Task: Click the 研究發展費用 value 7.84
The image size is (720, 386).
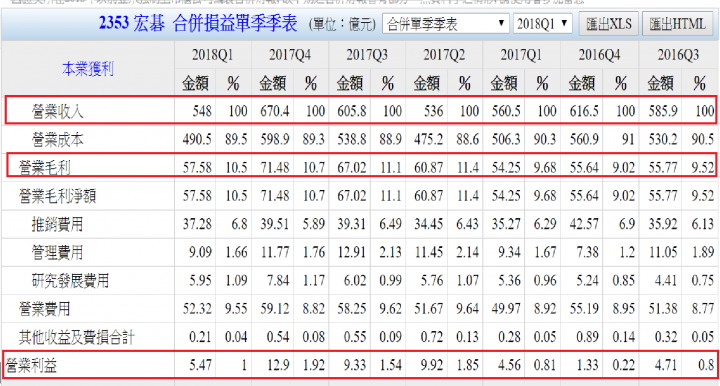Action: point(278,280)
